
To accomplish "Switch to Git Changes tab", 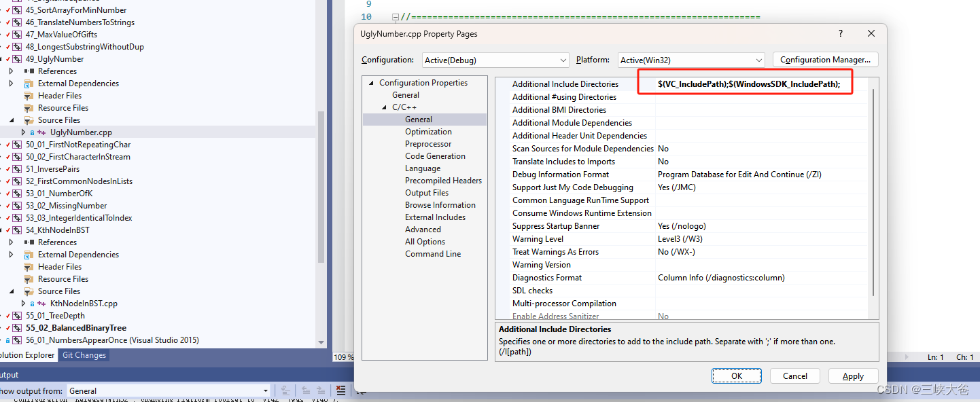I will point(84,355).
